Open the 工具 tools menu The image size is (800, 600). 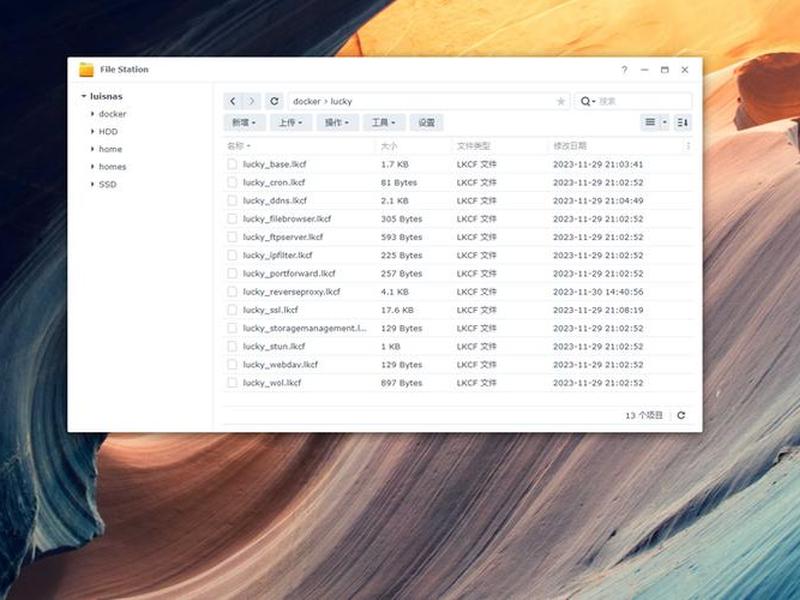pyautogui.click(x=384, y=122)
